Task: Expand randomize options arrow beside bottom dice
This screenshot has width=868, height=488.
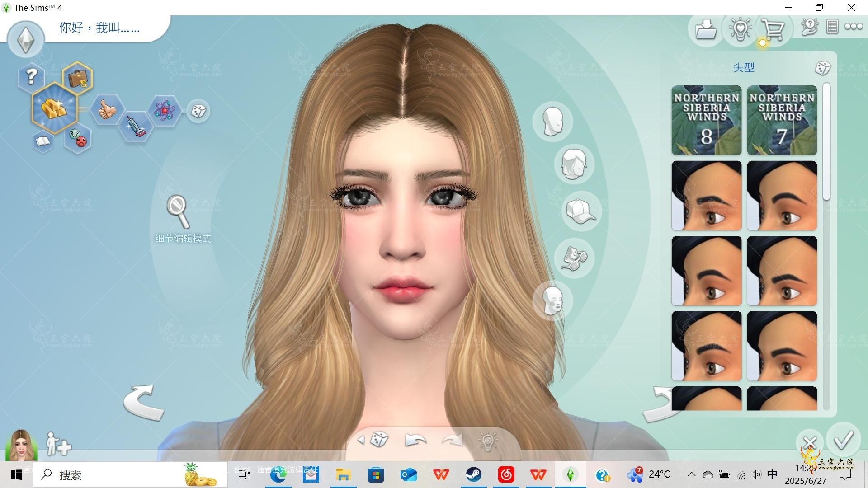Action: click(x=361, y=440)
